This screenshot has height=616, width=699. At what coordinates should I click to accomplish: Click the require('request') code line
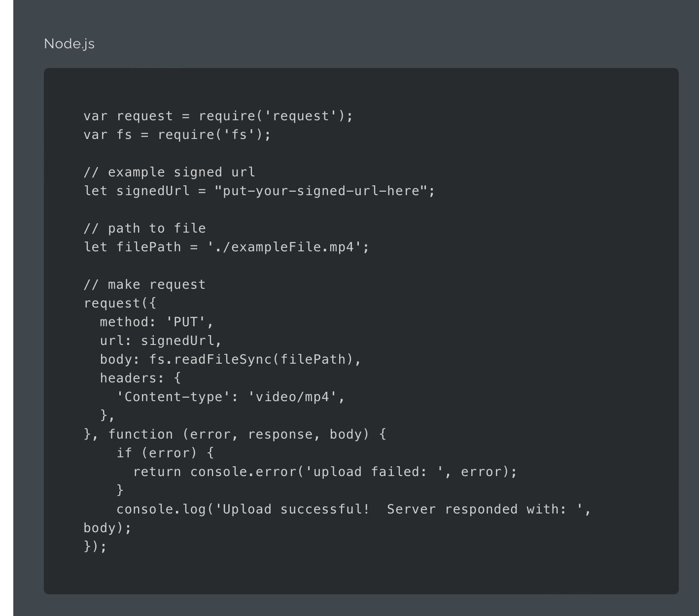pos(218,116)
